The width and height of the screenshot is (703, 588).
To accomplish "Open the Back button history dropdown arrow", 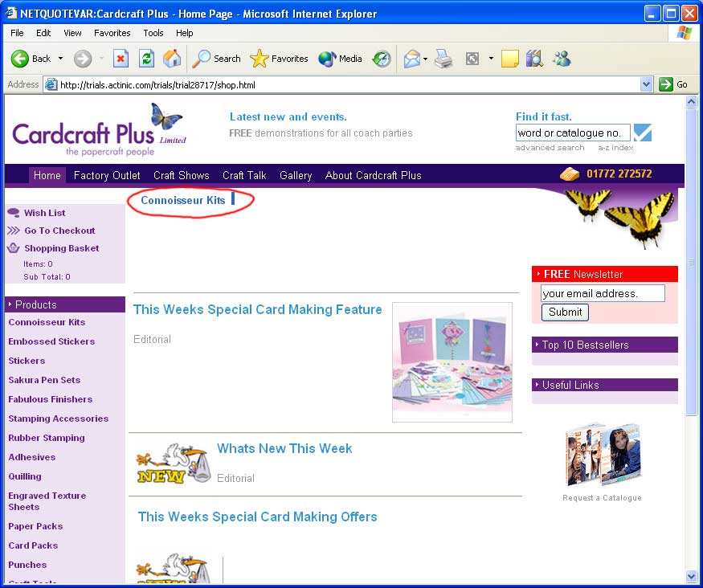I will (60, 59).
